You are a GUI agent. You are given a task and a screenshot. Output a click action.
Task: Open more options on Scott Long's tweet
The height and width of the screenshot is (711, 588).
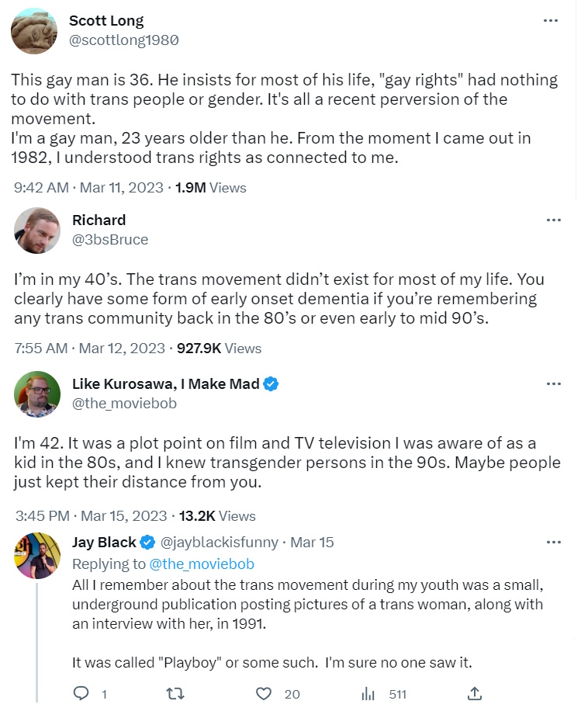[x=551, y=21]
